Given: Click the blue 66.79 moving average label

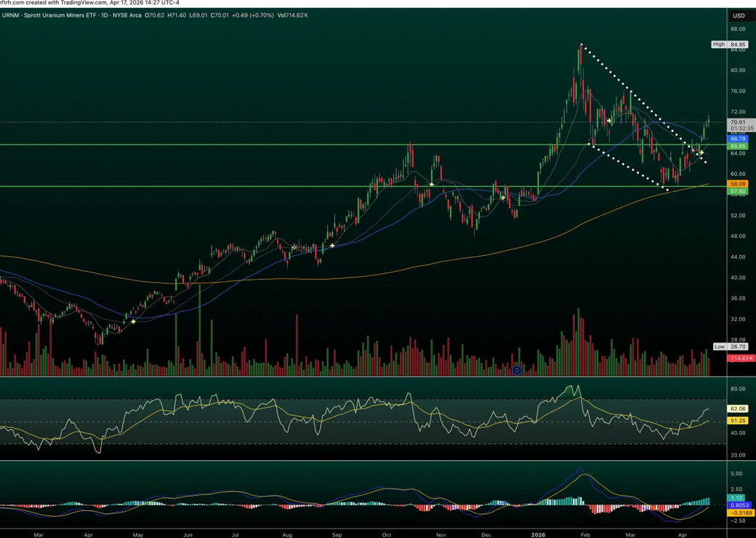Looking at the screenshot, I should tap(738, 138).
